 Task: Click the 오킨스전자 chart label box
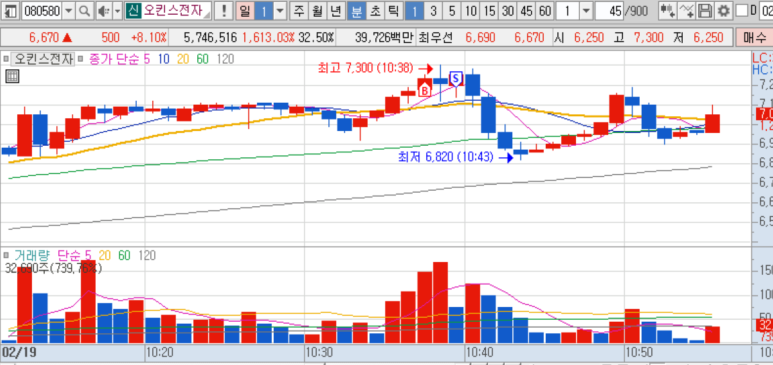(43, 59)
